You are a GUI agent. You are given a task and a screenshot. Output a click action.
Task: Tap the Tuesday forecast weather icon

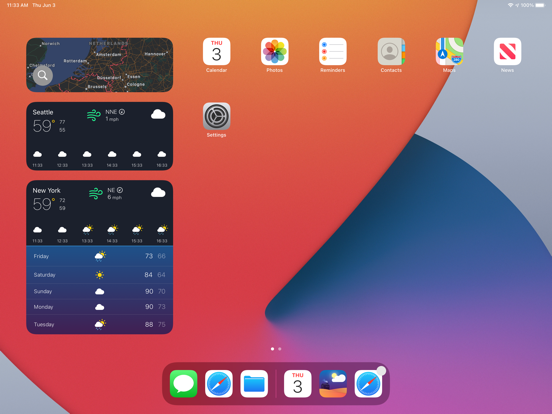coord(100,324)
